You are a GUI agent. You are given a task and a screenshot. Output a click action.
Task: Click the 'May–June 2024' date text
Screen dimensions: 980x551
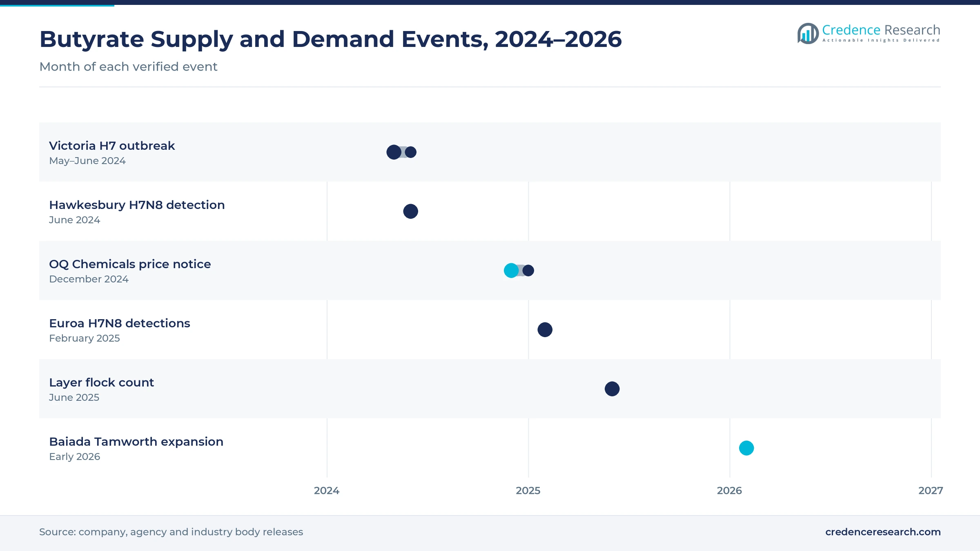(87, 161)
